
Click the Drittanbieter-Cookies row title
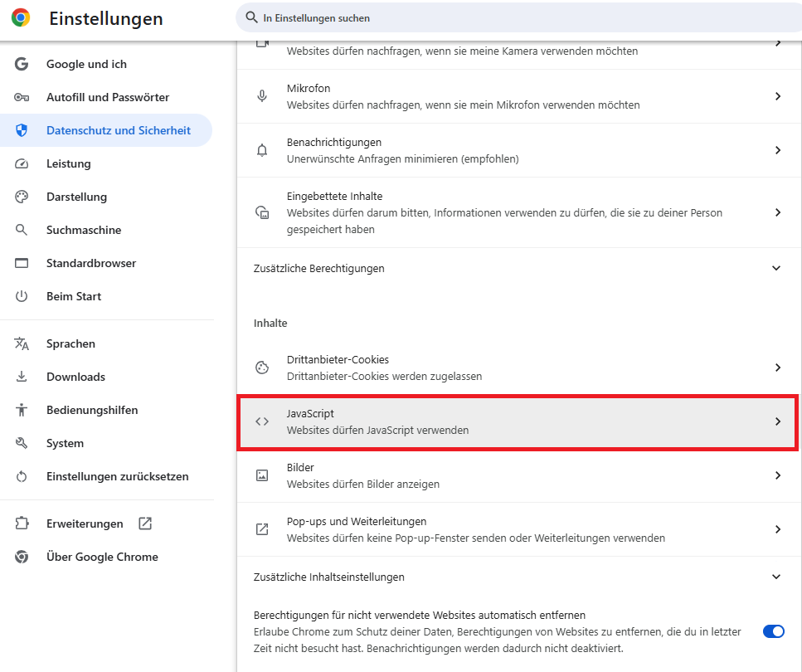pyautogui.click(x=338, y=360)
